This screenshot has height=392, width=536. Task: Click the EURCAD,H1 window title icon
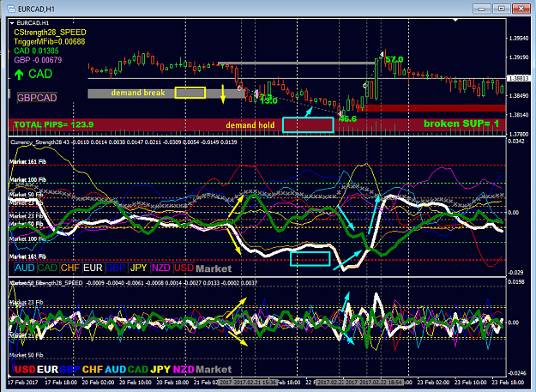(10, 9)
